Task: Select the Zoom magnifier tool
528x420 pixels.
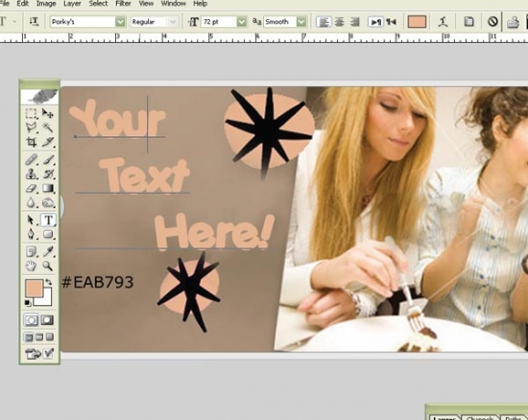Action: click(48, 266)
